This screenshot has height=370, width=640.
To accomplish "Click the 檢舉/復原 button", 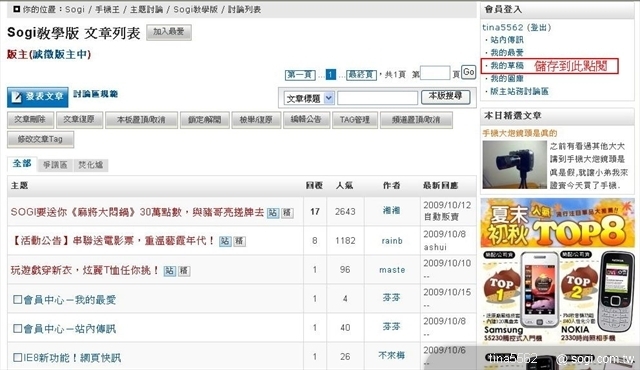I will pyautogui.click(x=256, y=120).
